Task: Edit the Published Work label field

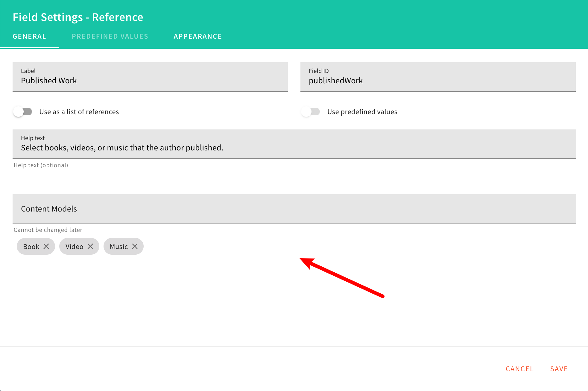Action: (150, 80)
